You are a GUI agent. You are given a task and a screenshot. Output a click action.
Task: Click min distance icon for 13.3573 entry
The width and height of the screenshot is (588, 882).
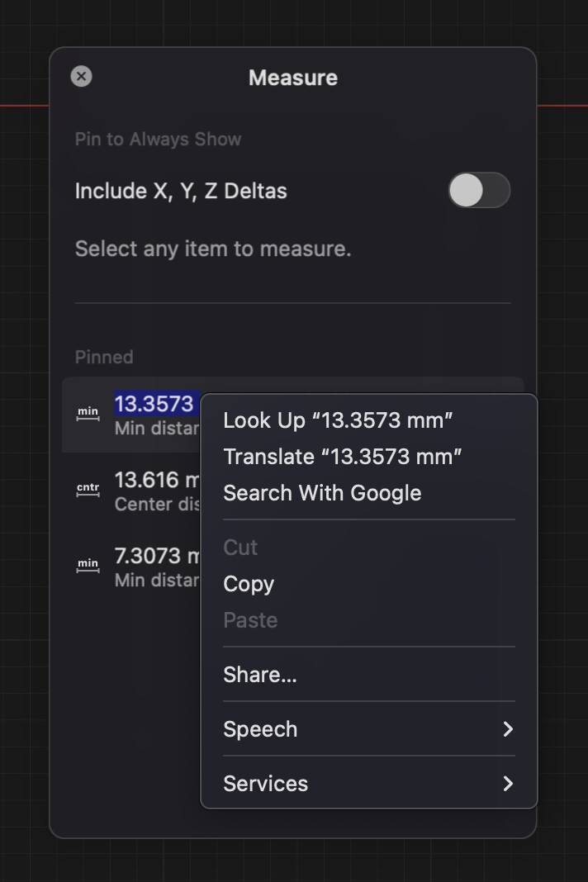coord(88,414)
